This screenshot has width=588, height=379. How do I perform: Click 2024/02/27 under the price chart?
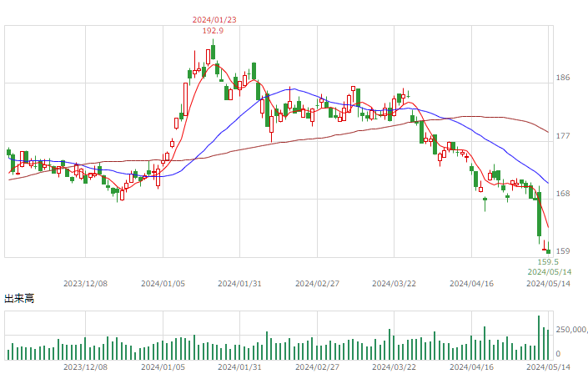click(x=317, y=284)
